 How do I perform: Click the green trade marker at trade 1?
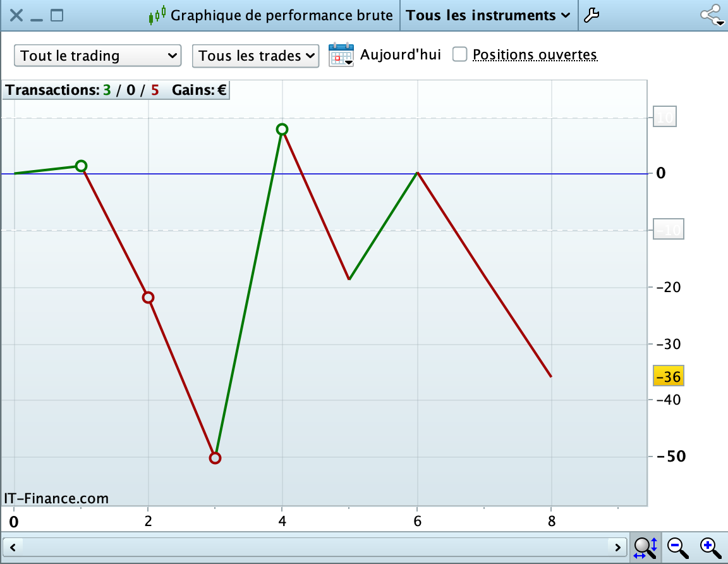point(82,166)
